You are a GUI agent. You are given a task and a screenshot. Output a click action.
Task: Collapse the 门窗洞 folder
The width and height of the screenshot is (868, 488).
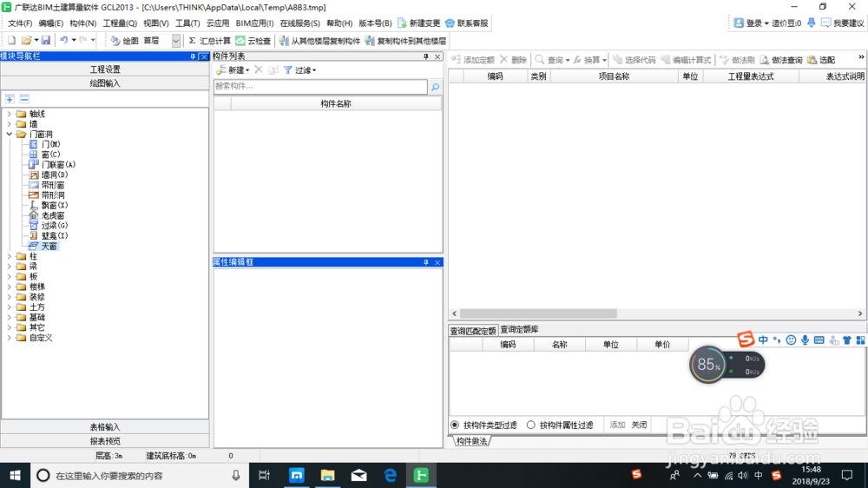click(9, 134)
